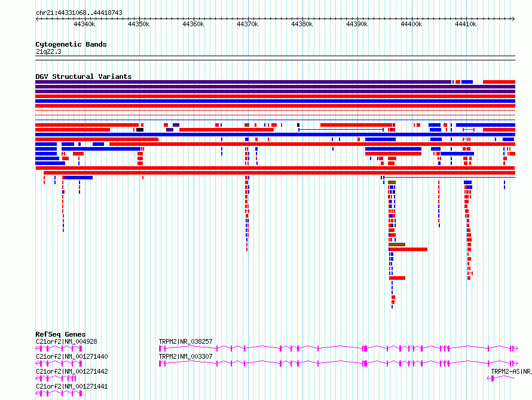Click the thin blue bracketed variant spanning 44380k-44395k
The image size is (532, 400).
click(341, 130)
